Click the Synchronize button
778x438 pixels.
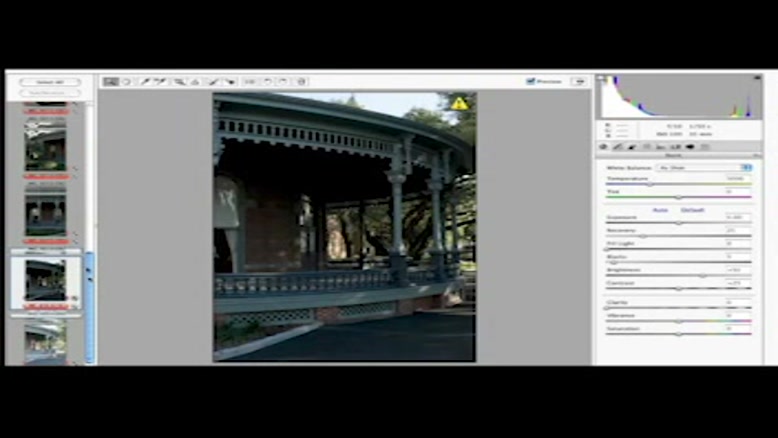click(x=50, y=93)
